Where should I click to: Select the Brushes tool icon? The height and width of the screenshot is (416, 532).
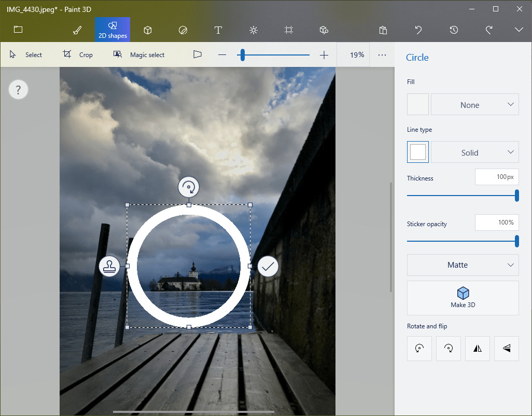77,30
